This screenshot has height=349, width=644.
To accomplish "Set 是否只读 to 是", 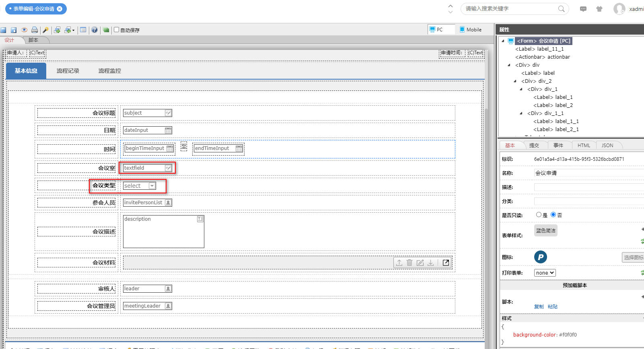I will pos(539,215).
